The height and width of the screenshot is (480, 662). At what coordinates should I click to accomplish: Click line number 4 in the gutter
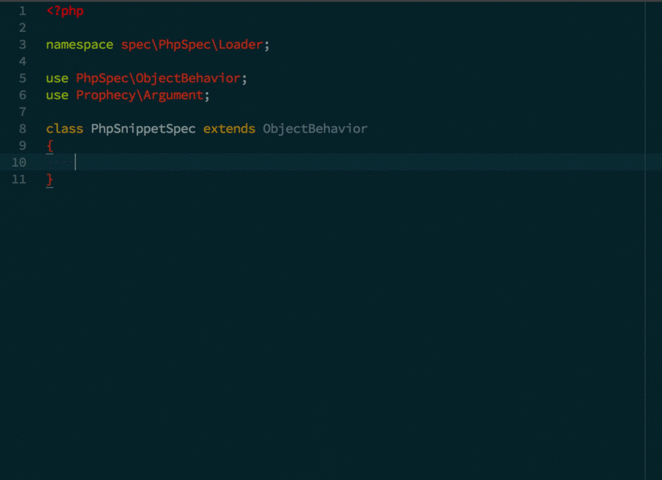[23, 62]
